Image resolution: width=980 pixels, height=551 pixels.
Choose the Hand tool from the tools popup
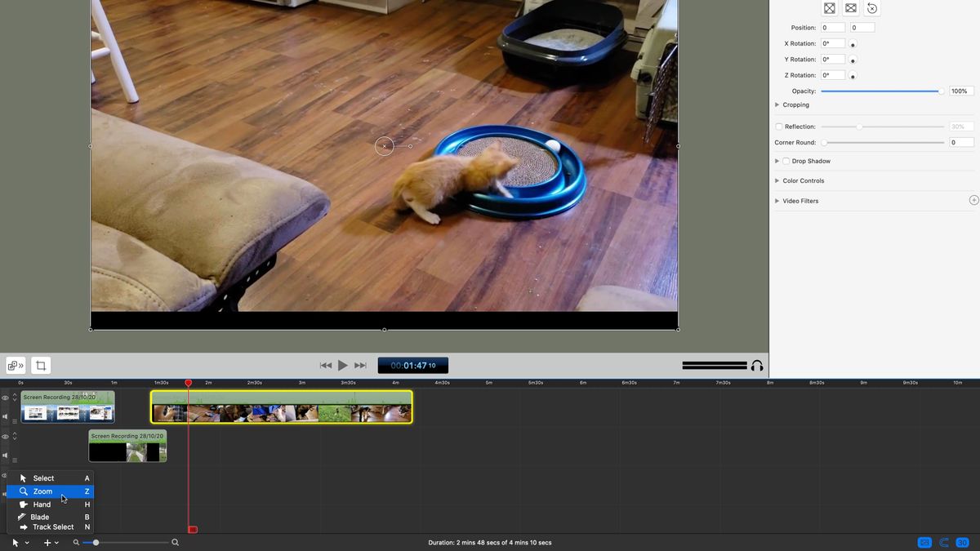tap(41, 504)
